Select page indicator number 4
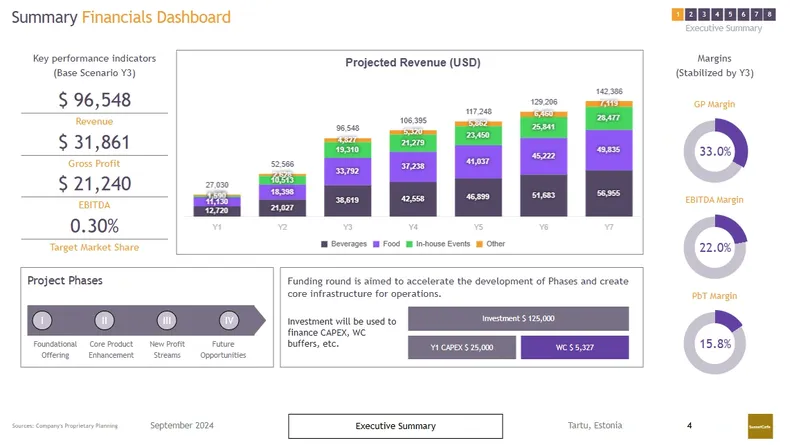792x445 pixels. click(x=717, y=15)
